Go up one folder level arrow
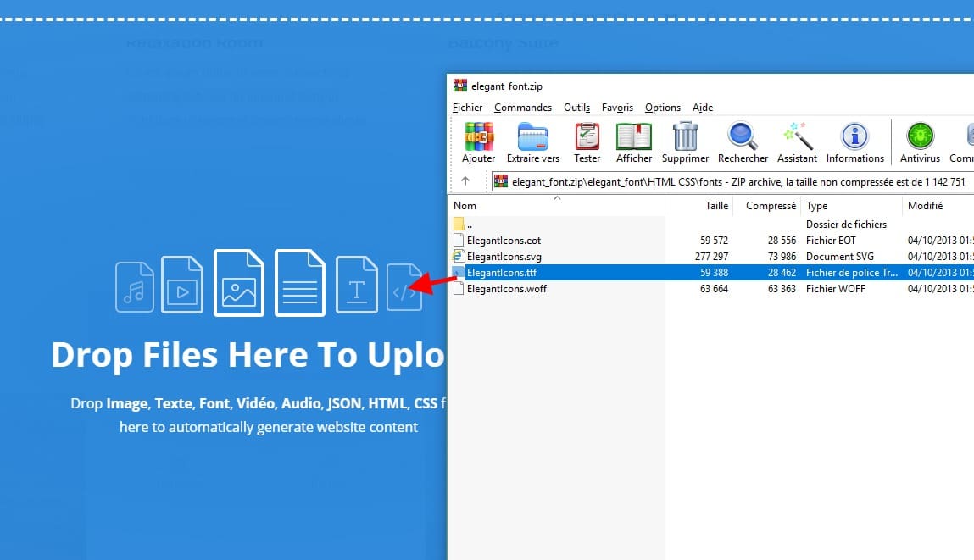 [x=465, y=181]
